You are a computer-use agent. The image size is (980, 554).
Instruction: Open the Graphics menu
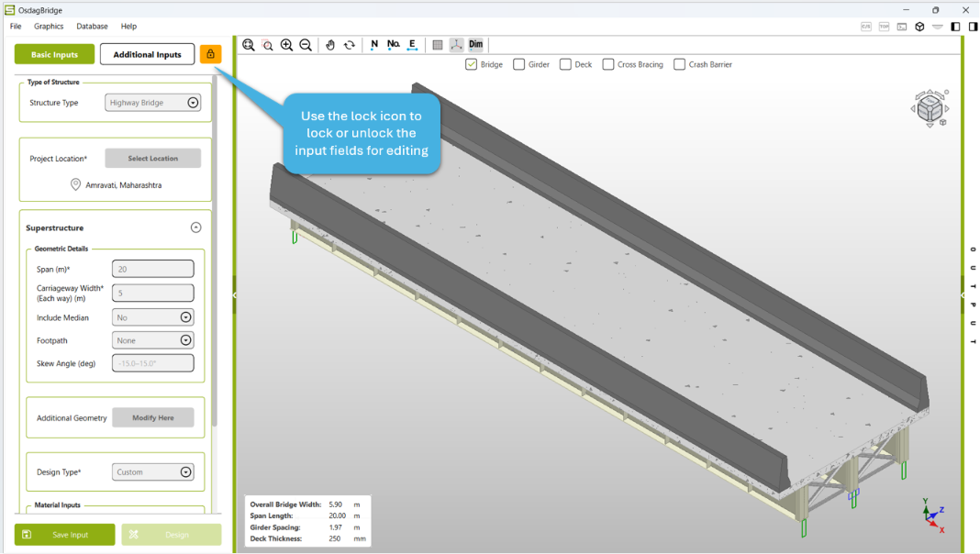49,27
